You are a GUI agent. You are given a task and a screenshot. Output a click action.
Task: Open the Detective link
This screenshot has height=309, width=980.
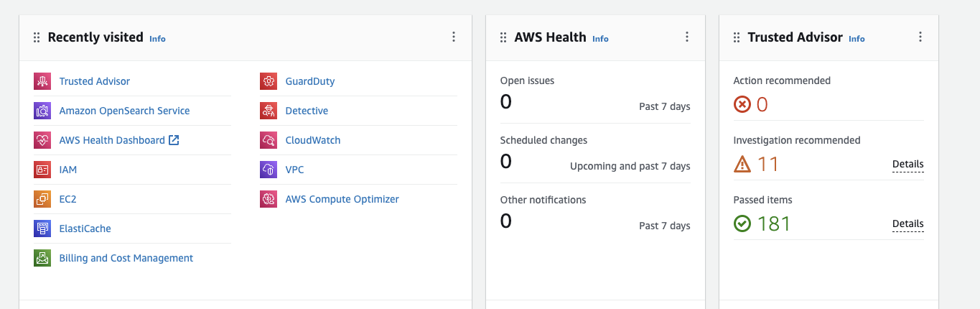tap(307, 111)
